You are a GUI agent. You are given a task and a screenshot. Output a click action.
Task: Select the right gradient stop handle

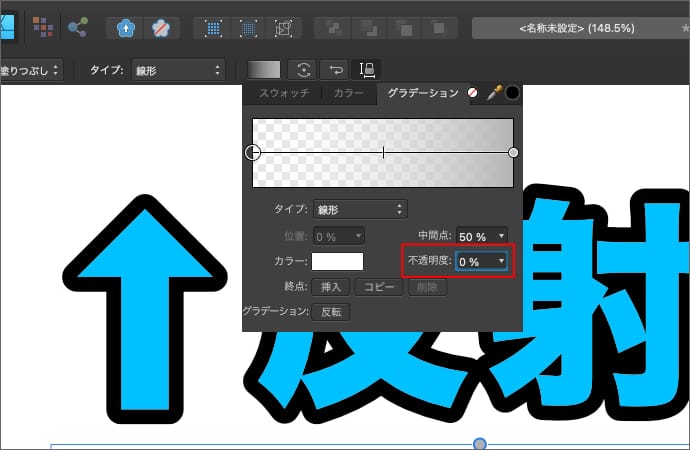513,152
